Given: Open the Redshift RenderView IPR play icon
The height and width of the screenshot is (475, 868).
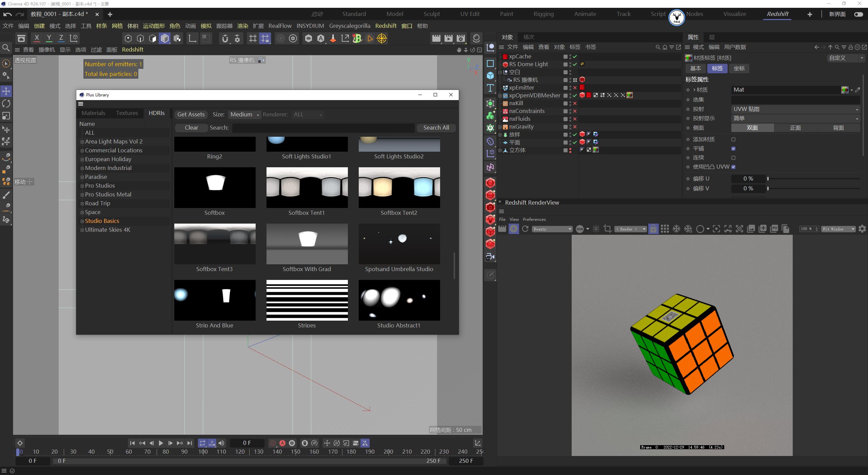Looking at the screenshot, I should pos(514,229).
